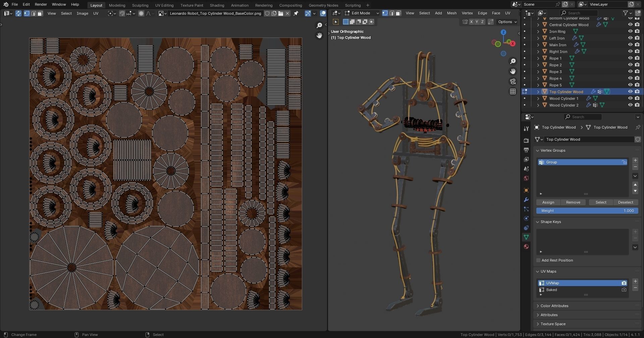Enable Add Rest Position checkbox
Screen dimensions: 644x338
(x=538, y=260)
